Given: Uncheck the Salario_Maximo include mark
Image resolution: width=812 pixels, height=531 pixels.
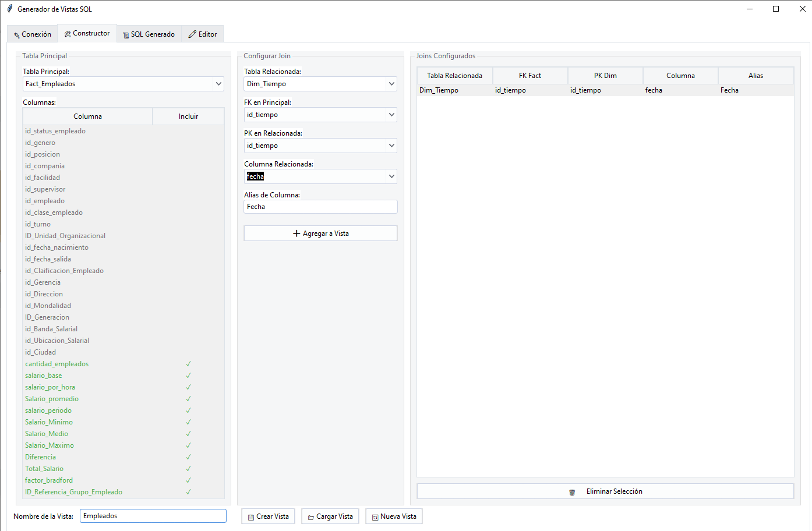Looking at the screenshot, I should pyautogui.click(x=188, y=445).
